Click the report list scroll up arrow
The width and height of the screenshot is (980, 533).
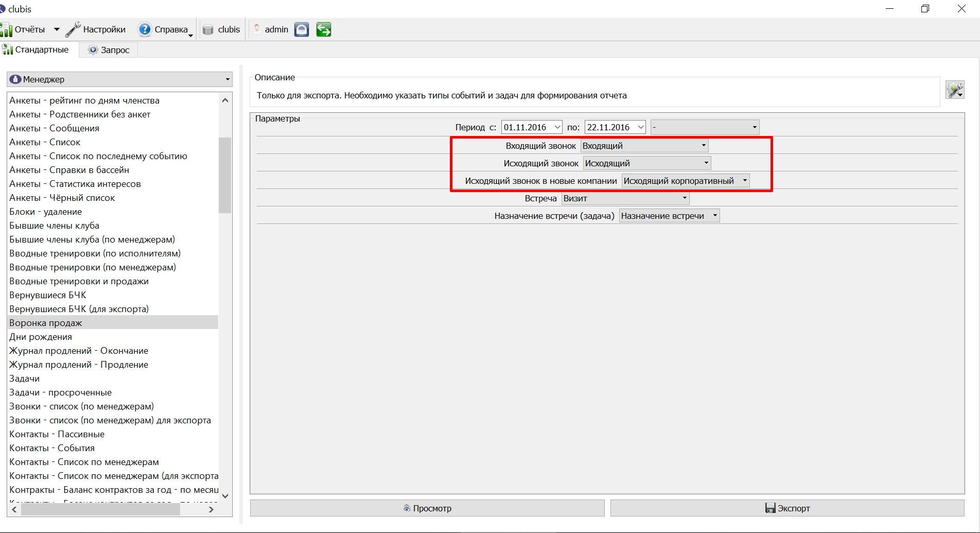(x=225, y=100)
